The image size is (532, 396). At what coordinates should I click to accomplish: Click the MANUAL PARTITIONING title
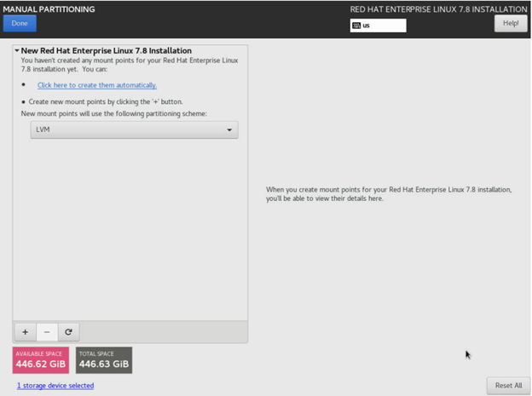[x=49, y=9]
